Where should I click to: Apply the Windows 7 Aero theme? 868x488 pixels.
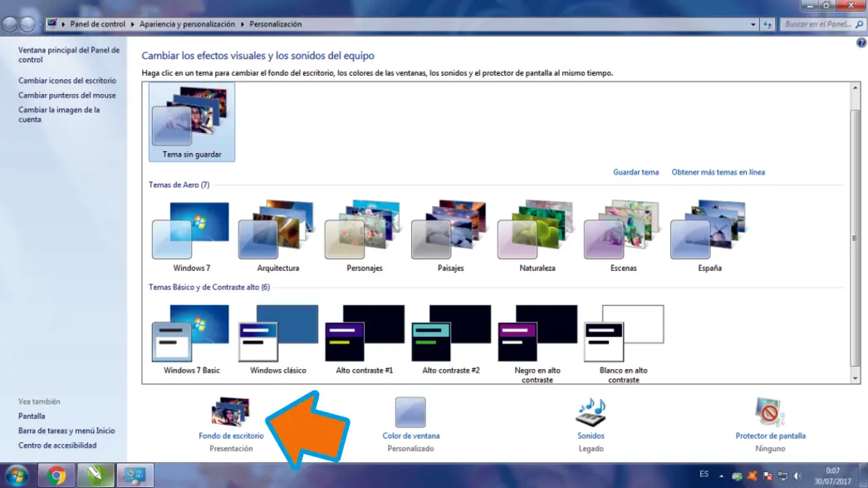pyautogui.click(x=192, y=237)
